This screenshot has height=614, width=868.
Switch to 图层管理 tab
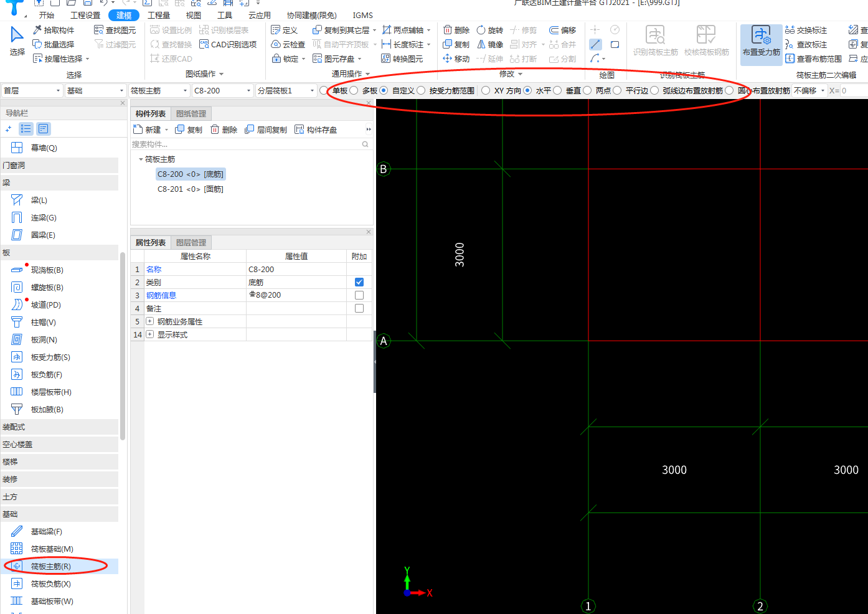tap(191, 242)
